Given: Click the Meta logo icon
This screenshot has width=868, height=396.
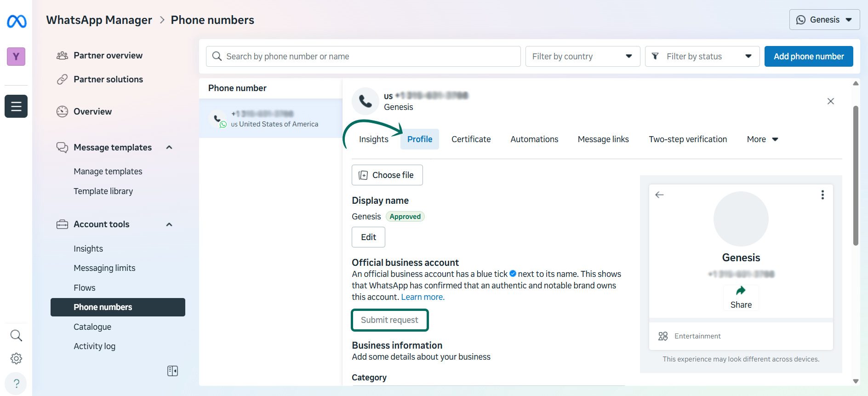Looking at the screenshot, I should point(17,21).
